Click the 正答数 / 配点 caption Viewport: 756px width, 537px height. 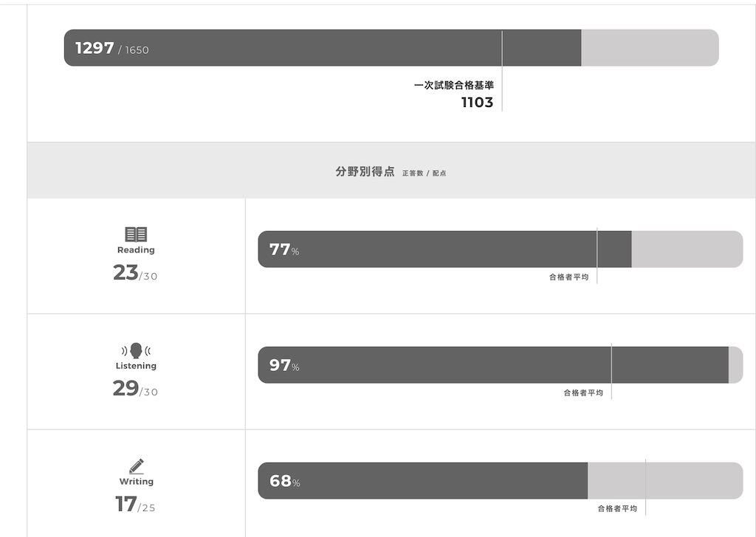(425, 173)
